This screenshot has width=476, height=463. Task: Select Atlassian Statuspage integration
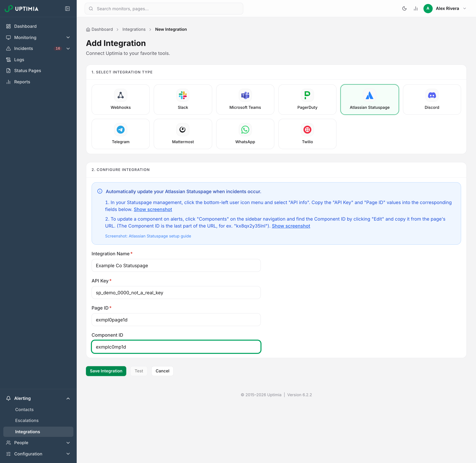tap(370, 99)
